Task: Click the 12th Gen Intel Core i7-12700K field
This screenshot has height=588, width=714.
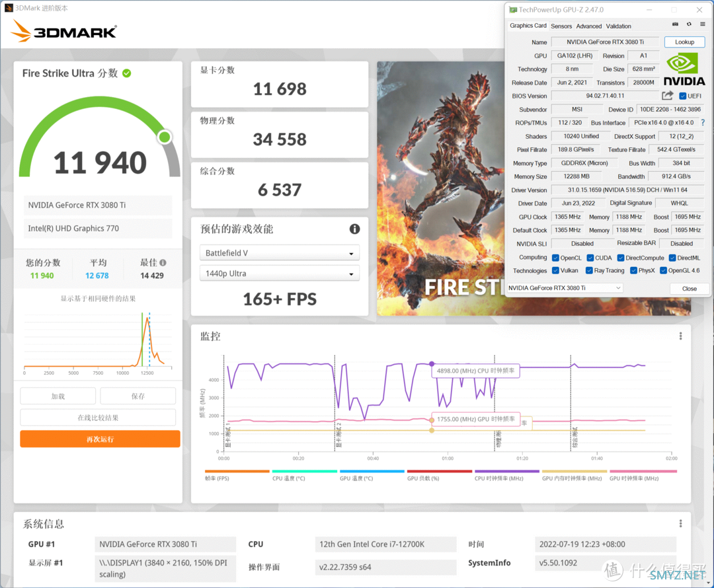Action: 385,544
